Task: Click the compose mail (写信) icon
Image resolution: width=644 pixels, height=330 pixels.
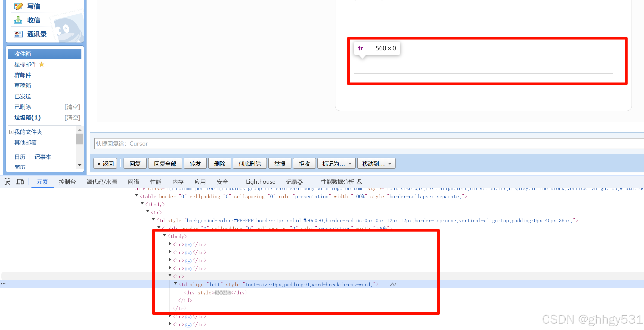Action: 18,6
